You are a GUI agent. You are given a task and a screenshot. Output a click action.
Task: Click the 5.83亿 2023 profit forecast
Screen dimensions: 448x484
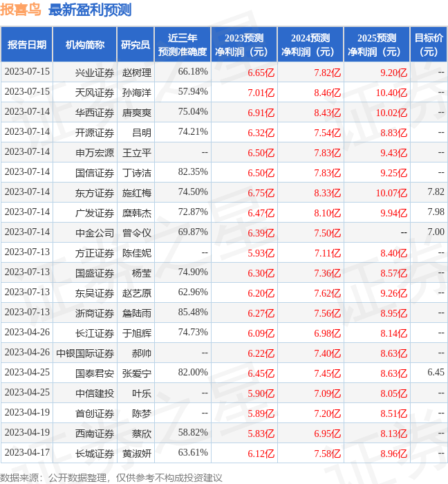click(x=261, y=434)
